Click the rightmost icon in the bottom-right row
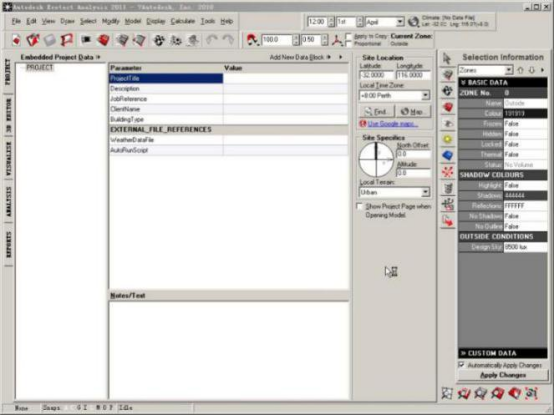The height and width of the screenshot is (415, 554). coord(531,393)
